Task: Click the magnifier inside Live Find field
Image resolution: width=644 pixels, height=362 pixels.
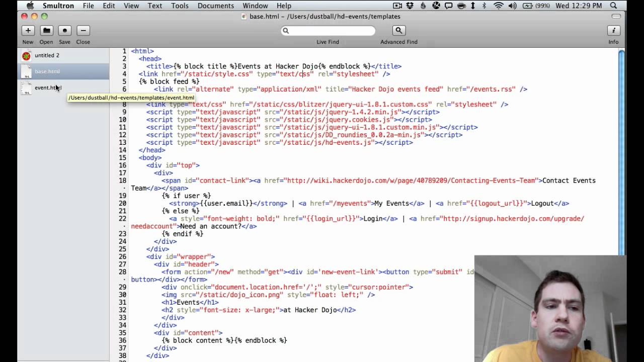Action: click(x=286, y=31)
